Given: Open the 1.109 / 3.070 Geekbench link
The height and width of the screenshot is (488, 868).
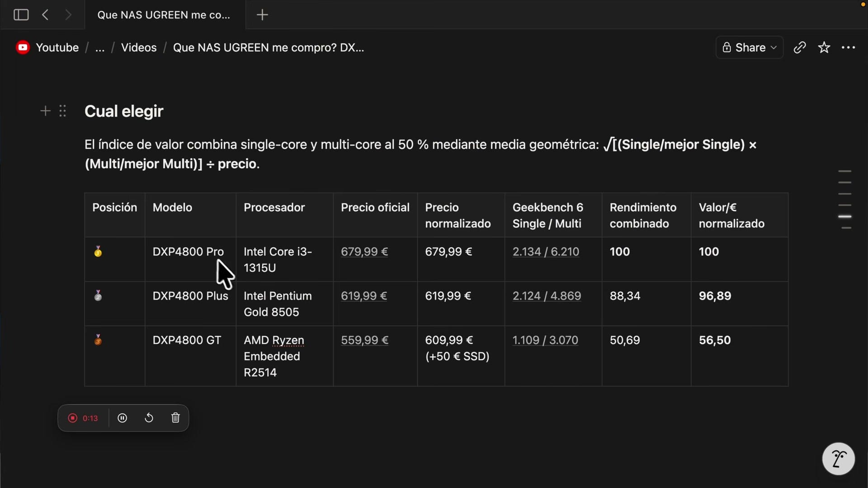Looking at the screenshot, I should (x=545, y=340).
